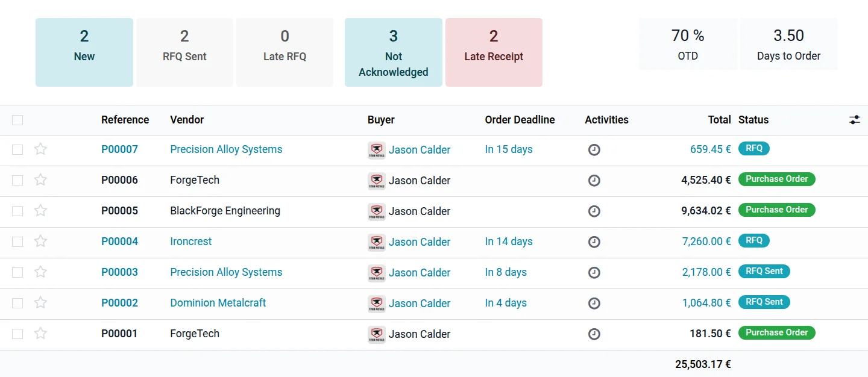The image size is (868, 377).
Task: Open the optional columns adjust menu
Action: 854,120
